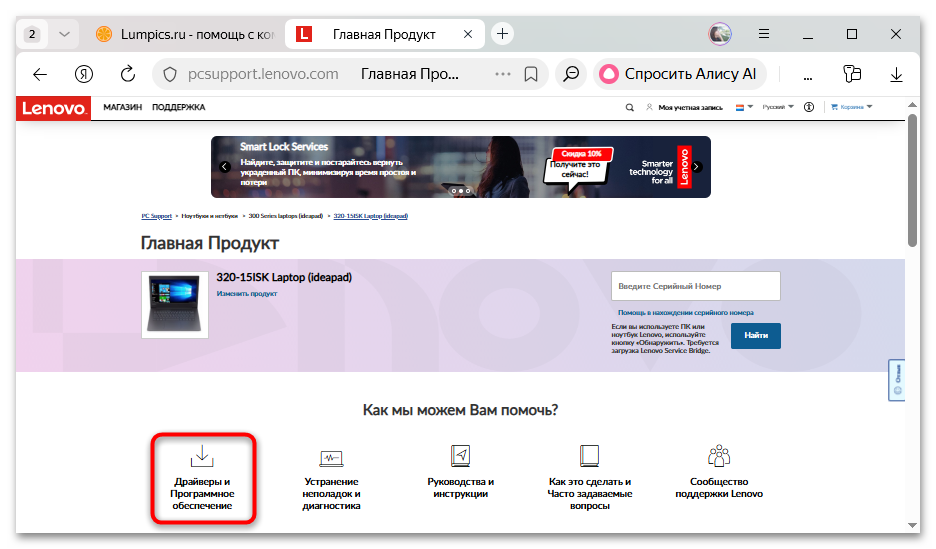Image resolution: width=936 pixels, height=549 pixels.
Task: Expand the tab list chevron
Action: pos(64,34)
